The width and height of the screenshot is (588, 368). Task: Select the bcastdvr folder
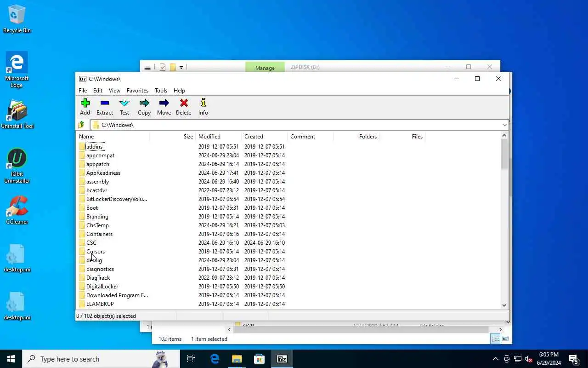96,190
